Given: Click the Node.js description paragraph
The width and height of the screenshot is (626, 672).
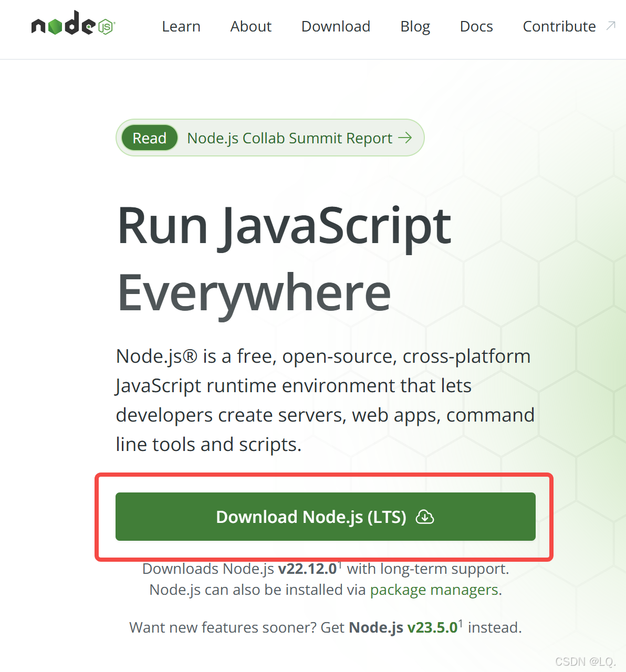Looking at the screenshot, I should [x=325, y=400].
